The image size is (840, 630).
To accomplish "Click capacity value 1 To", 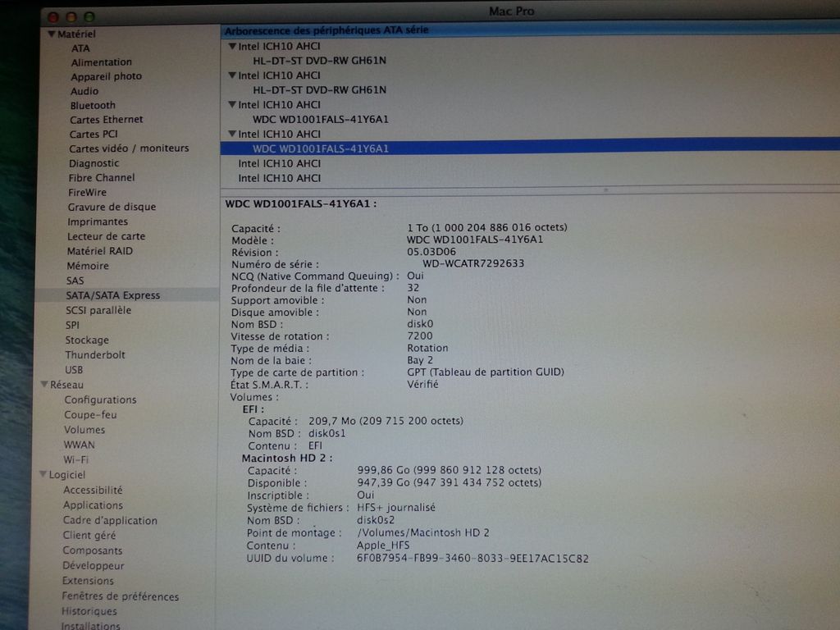I will (x=486, y=227).
